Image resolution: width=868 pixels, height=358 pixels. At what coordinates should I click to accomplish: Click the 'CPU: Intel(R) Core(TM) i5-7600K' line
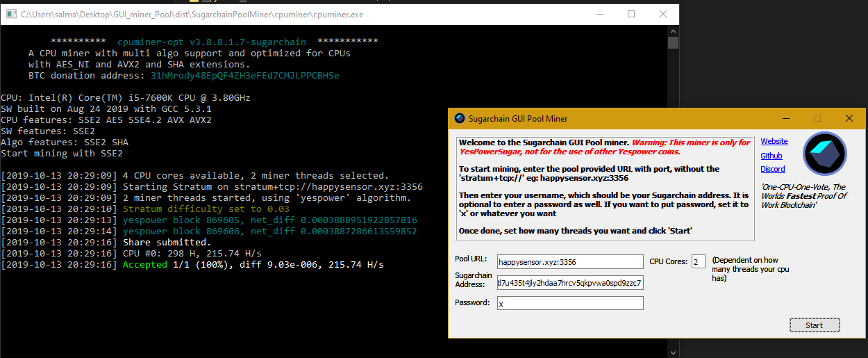(x=126, y=98)
